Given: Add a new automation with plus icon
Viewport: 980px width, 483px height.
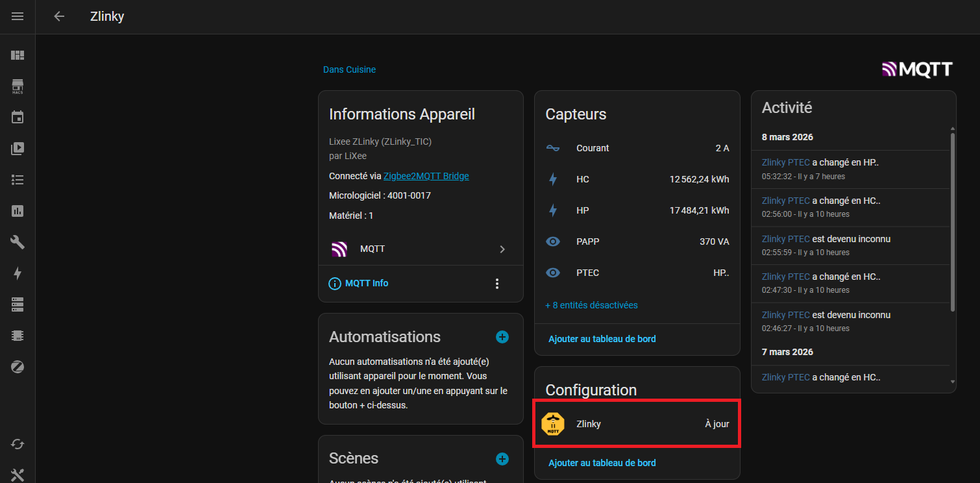Looking at the screenshot, I should (x=502, y=337).
